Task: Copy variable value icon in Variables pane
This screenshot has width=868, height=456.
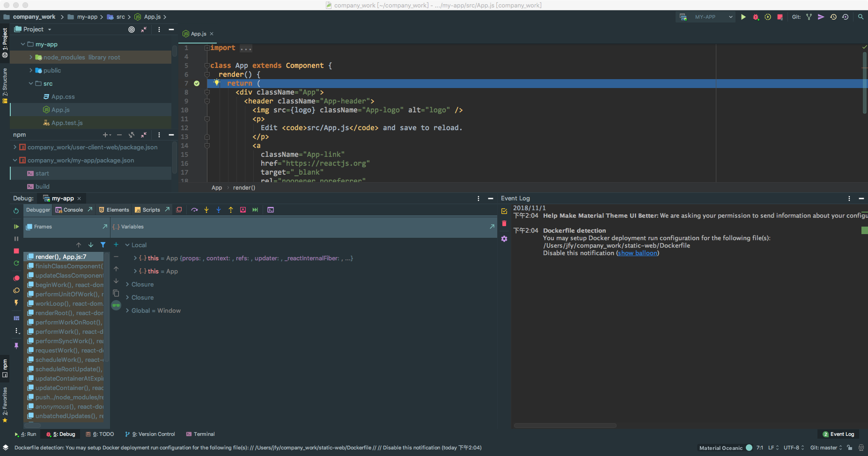Action: tap(116, 293)
